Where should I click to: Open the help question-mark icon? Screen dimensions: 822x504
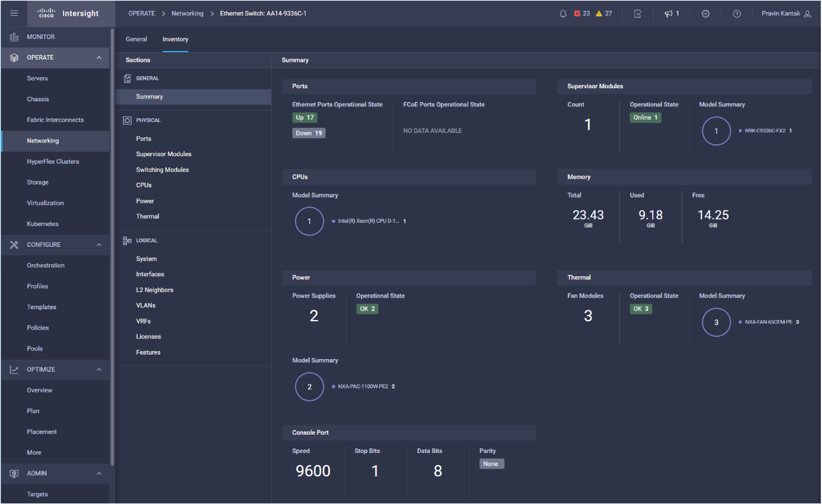(x=736, y=13)
